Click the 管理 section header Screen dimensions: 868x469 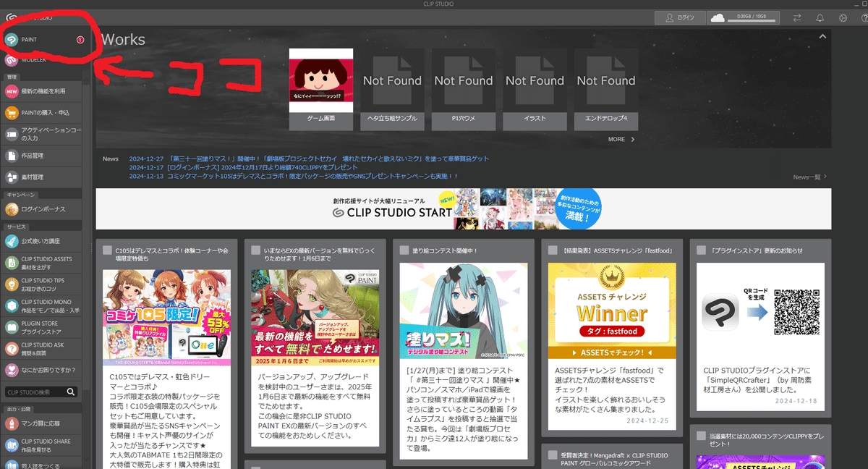pyautogui.click(x=12, y=76)
